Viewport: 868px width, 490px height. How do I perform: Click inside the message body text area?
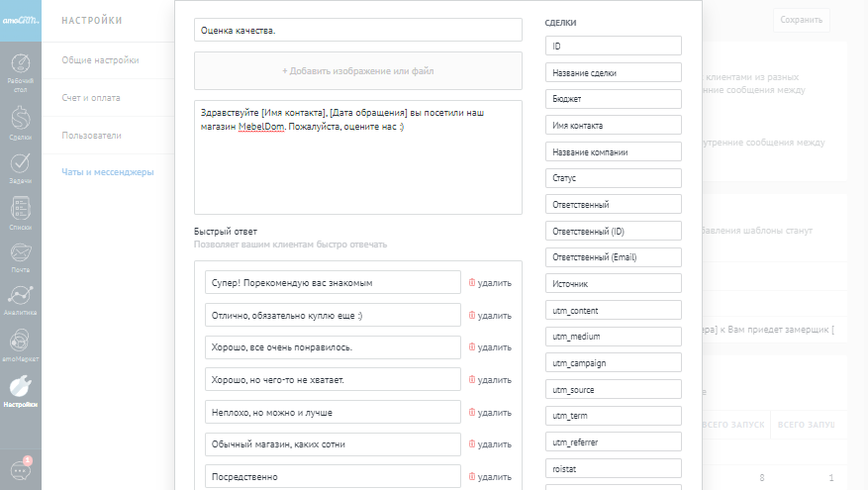tap(357, 168)
